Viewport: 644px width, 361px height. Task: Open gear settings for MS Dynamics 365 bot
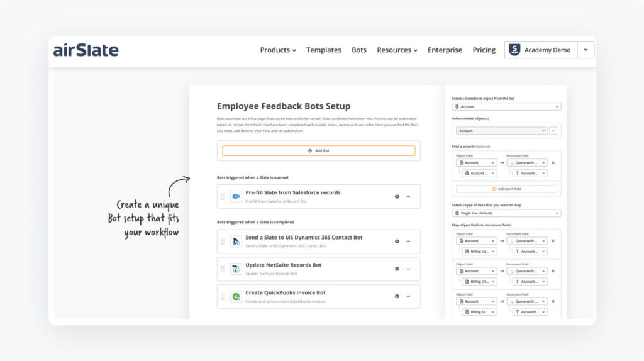(397, 241)
